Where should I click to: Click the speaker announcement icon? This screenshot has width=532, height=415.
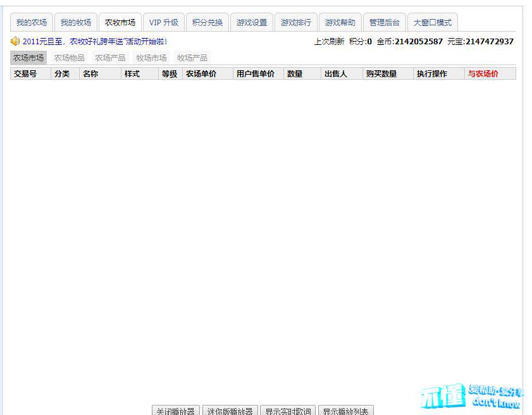click(x=15, y=41)
